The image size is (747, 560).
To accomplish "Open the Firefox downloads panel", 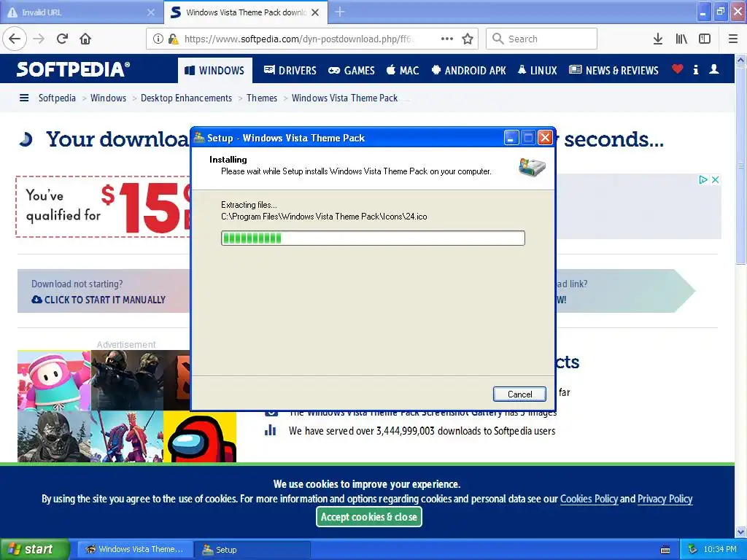I will [x=657, y=39].
